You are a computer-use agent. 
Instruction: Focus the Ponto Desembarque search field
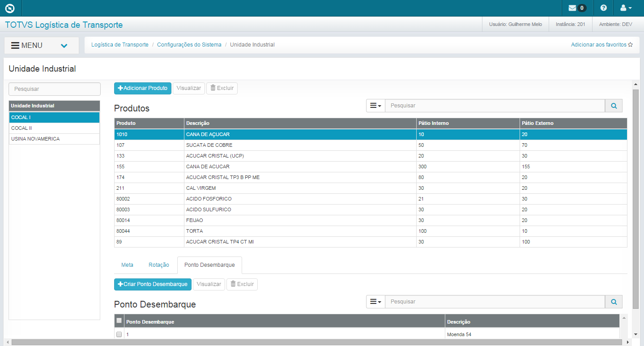click(x=495, y=302)
